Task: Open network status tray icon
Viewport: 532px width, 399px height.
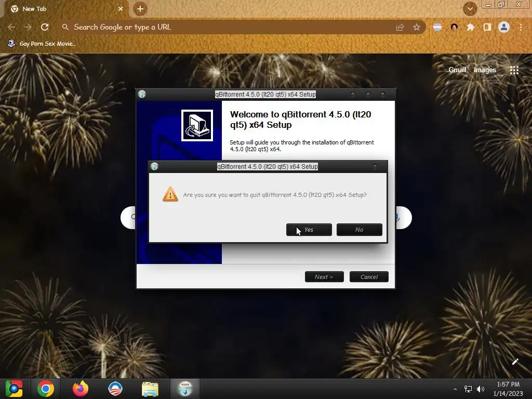Action: pos(468,389)
